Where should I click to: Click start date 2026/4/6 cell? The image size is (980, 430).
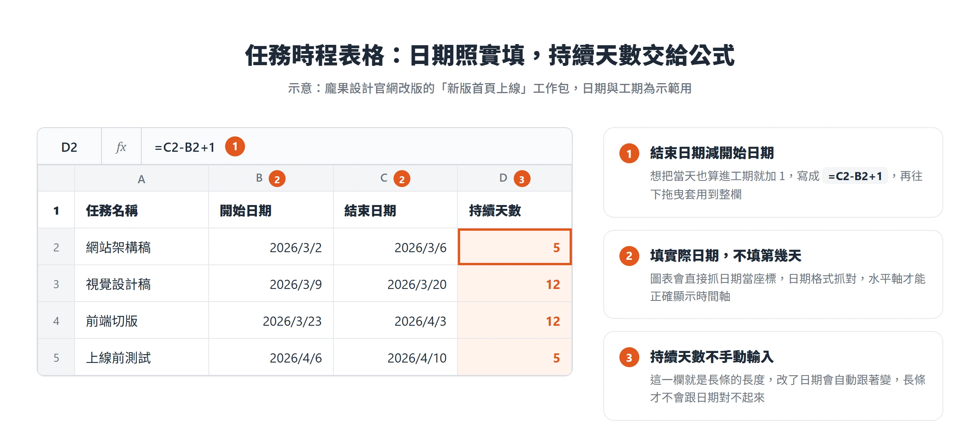click(x=271, y=358)
